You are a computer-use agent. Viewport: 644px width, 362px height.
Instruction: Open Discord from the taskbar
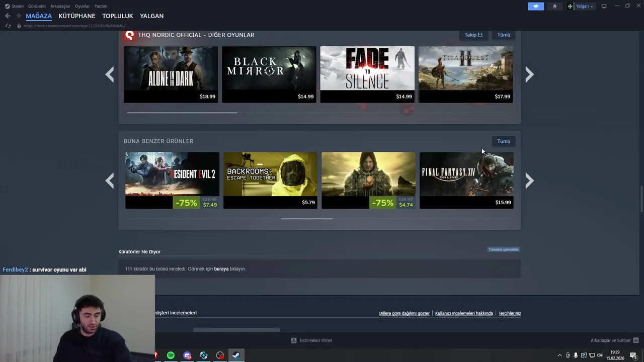(187, 355)
